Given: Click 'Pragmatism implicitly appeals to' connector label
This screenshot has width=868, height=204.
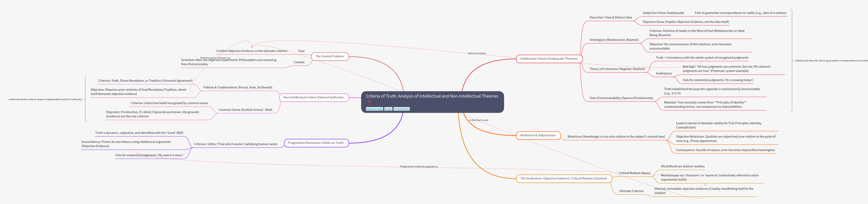Looking at the screenshot, I should [418, 167].
